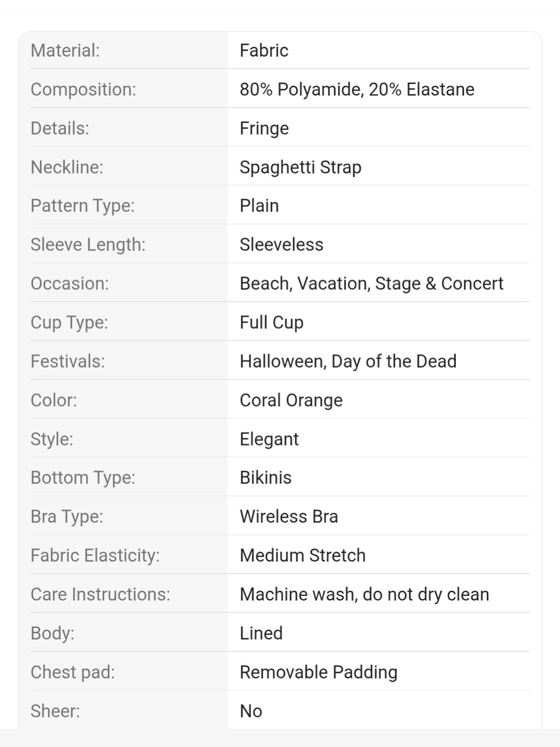Select the Sleeveless sleeve length value

[x=281, y=244]
